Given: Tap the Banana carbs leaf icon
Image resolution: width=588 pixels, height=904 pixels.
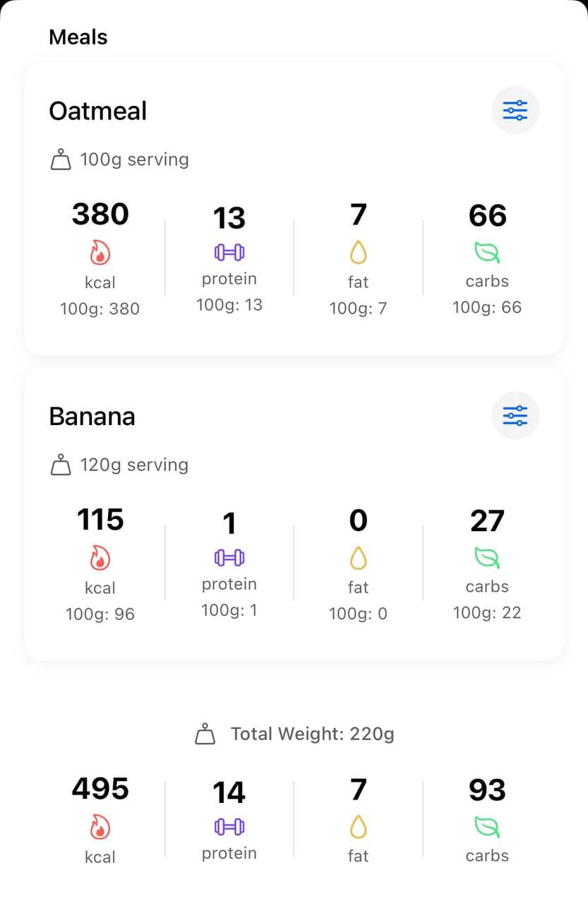Looking at the screenshot, I should 487,559.
